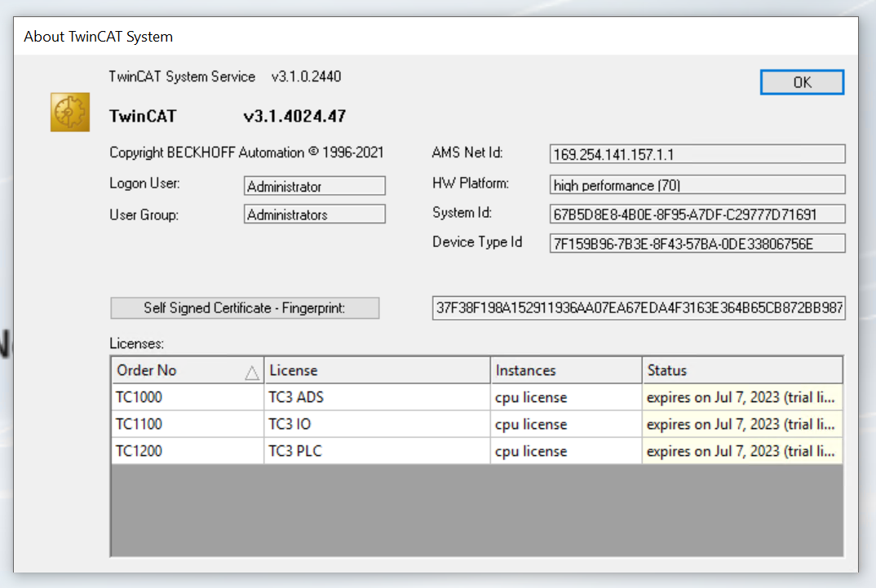Click TwinCAT System Service v3.1.0.2440 text
Screen dimensions: 876x588
click(x=224, y=77)
